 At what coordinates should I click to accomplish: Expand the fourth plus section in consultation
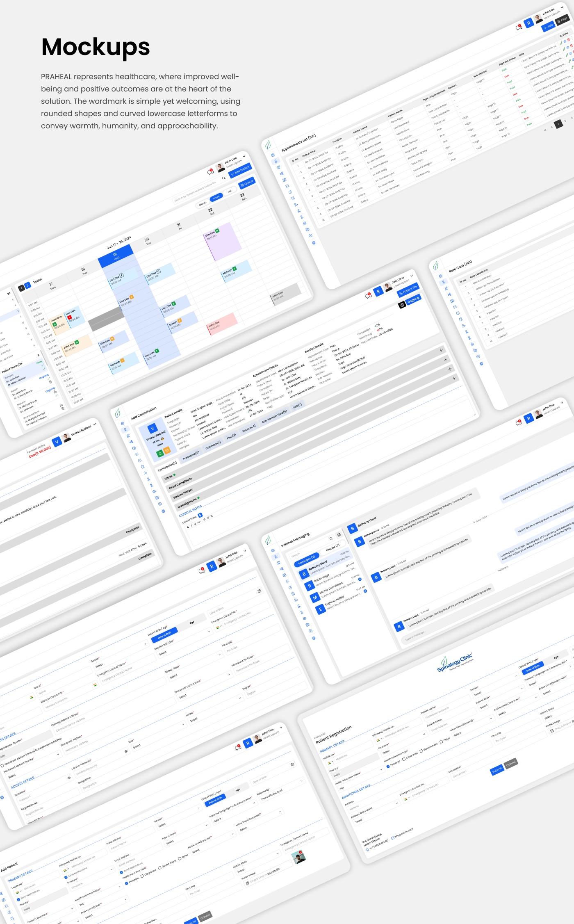pos(454,378)
